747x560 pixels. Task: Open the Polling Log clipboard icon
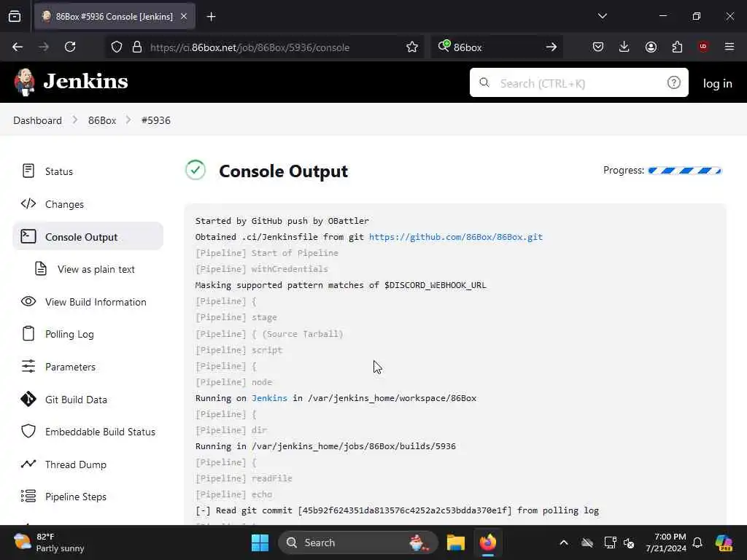pyautogui.click(x=28, y=333)
